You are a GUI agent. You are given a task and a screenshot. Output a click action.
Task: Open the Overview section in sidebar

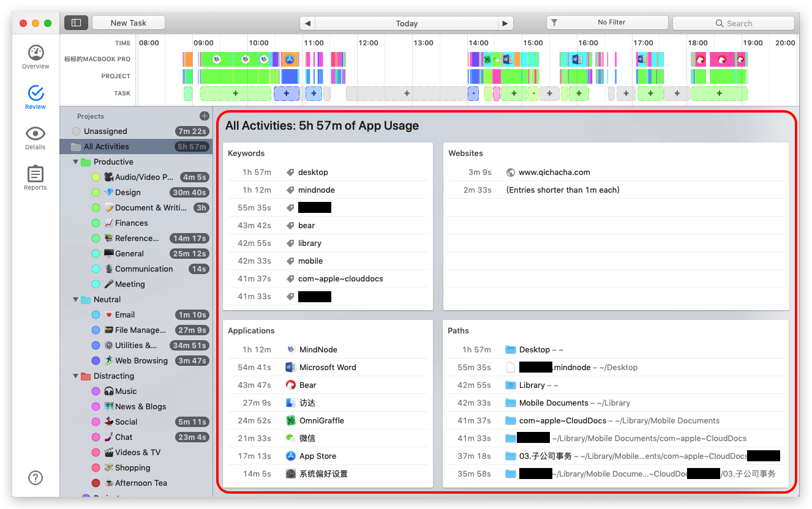pyautogui.click(x=36, y=56)
